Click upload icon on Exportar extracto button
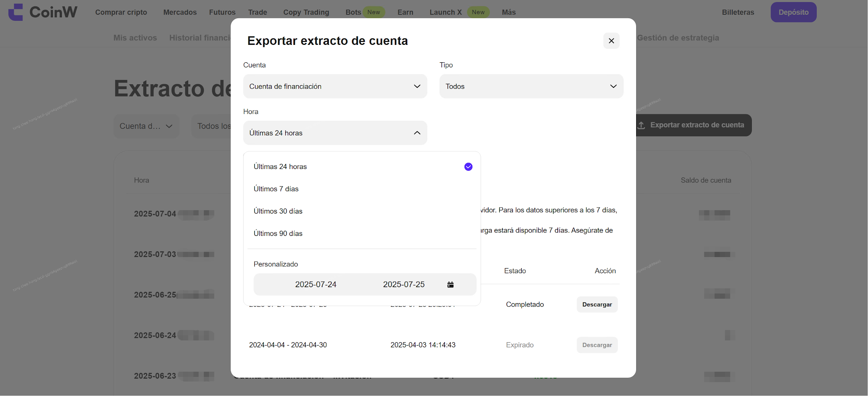The width and height of the screenshot is (868, 396). (641, 125)
